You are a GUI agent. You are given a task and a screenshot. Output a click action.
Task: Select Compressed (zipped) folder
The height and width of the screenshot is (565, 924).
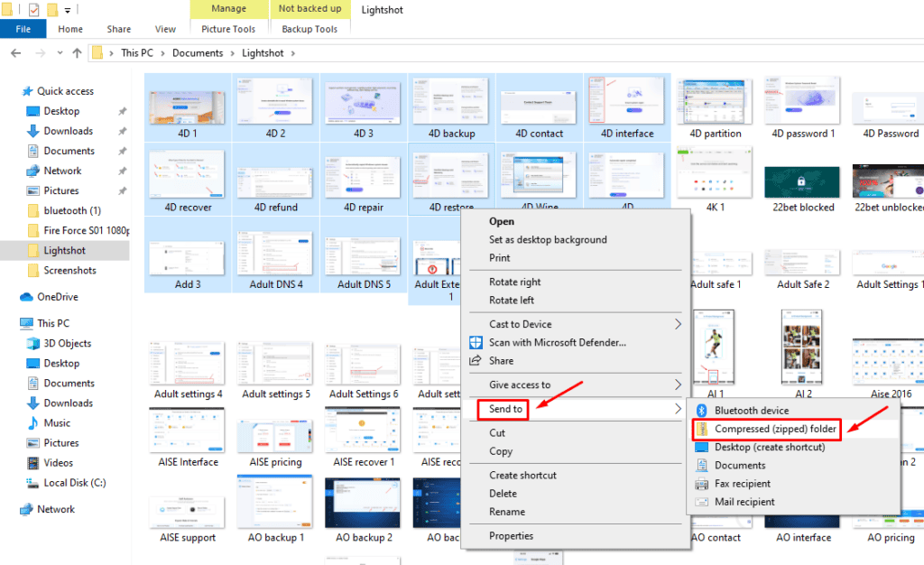point(775,429)
